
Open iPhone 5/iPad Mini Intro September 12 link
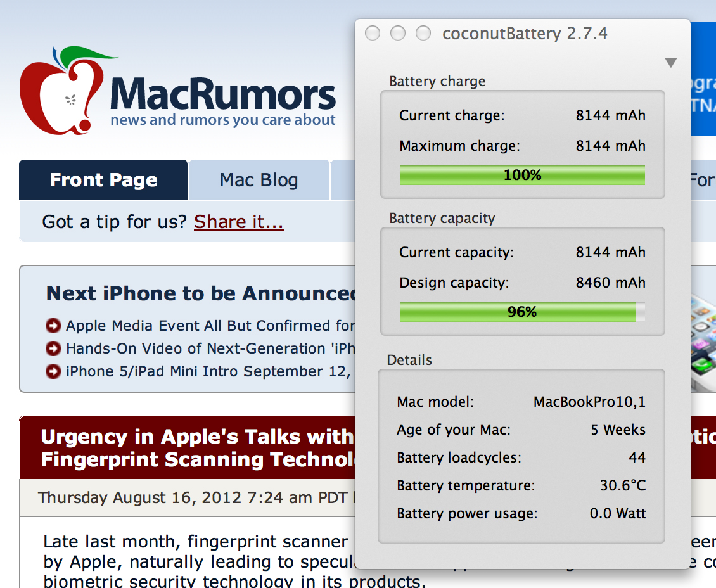point(208,371)
